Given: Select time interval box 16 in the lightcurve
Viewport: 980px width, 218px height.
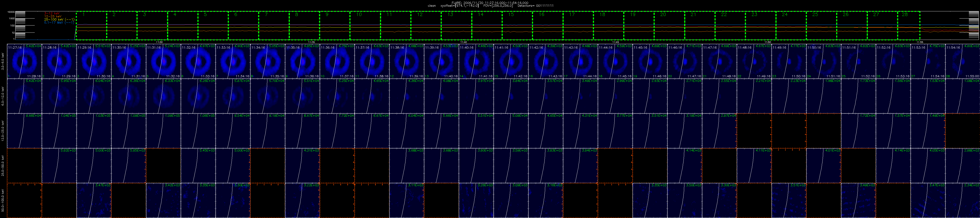Looking at the screenshot, I should tap(548, 26).
